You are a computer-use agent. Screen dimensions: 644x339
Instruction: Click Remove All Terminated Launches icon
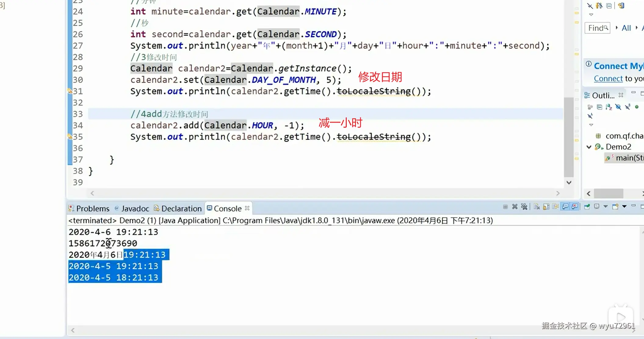point(524,207)
